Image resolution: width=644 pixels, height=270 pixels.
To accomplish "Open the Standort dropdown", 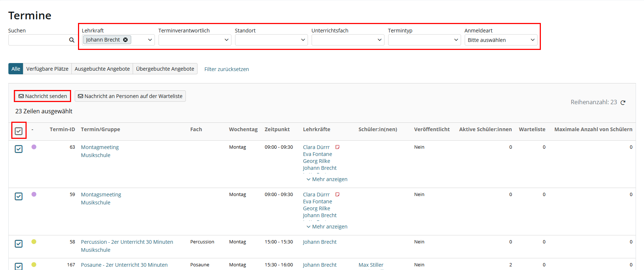I will click(271, 40).
